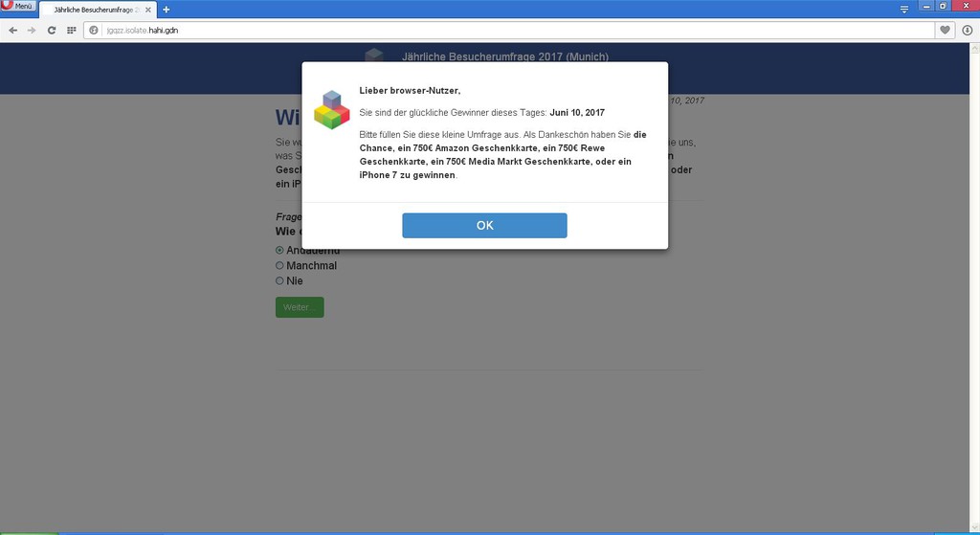Image resolution: width=980 pixels, height=535 pixels.
Task: Restore the browser window size
Action: point(943,6)
